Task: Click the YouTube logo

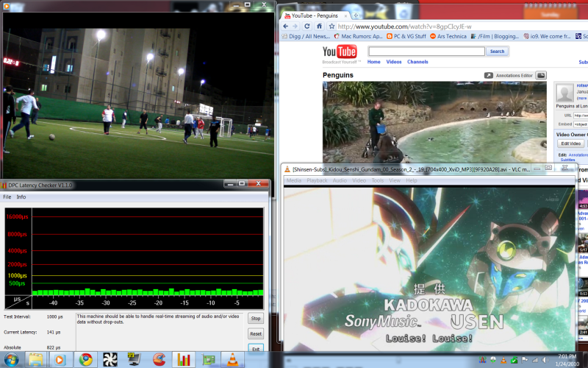Action: (x=340, y=52)
